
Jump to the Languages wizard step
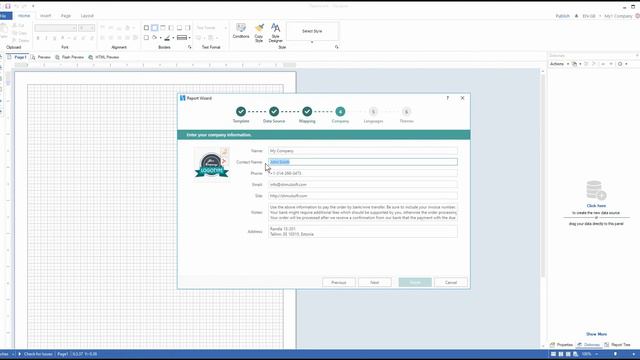(373, 111)
